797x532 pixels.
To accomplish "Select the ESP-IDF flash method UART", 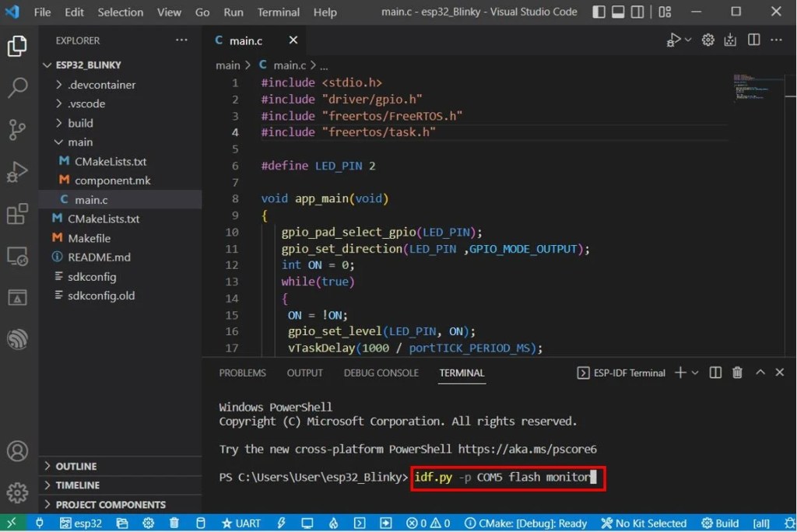I will [x=241, y=523].
